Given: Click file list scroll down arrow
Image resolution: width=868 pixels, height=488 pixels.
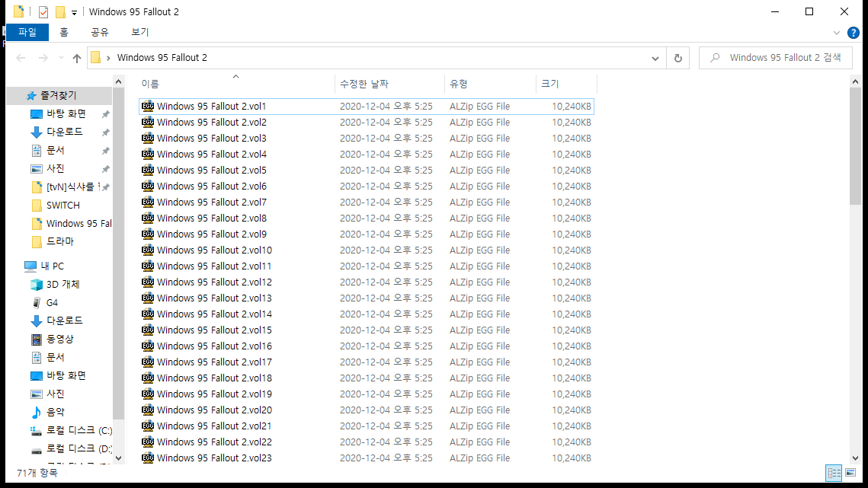Looking at the screenshot, I should pyautogui.click(x=855, y=458).
